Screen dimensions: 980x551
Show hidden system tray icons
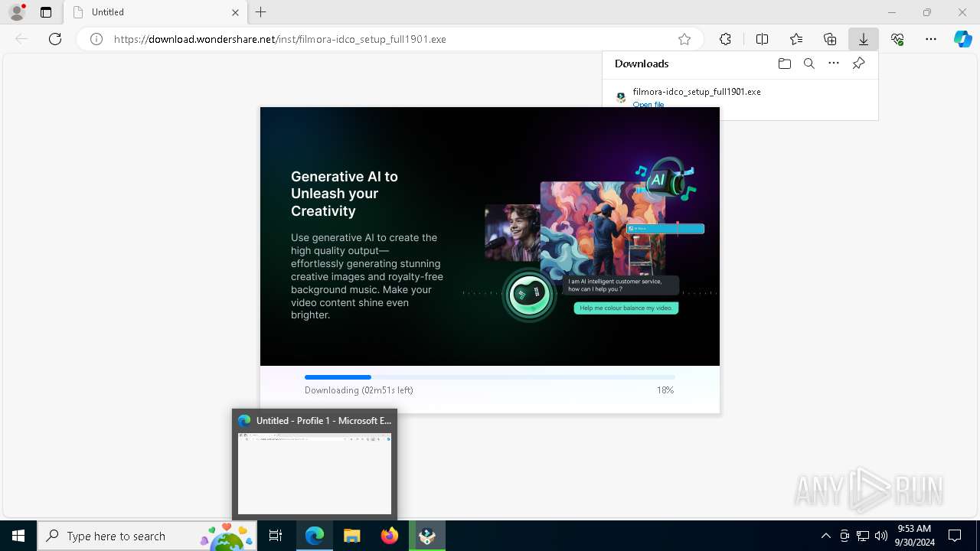click(x=825, y=536)
